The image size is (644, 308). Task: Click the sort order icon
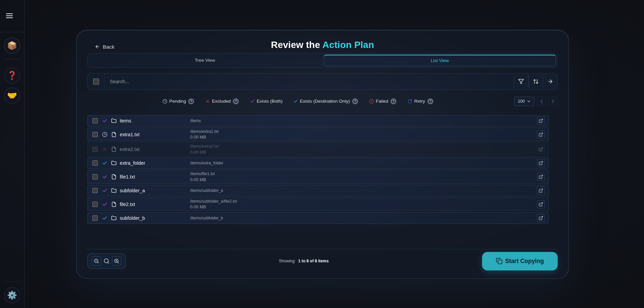536,82
